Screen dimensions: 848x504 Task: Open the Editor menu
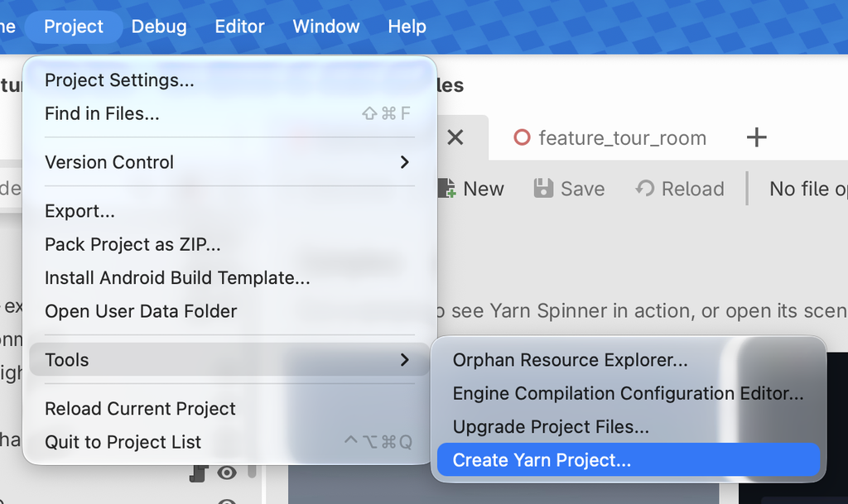pyautogui.click(x=239, y=26)
